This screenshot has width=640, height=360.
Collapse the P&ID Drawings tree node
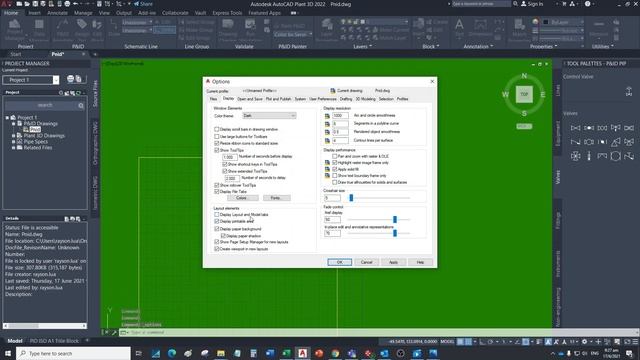coord(13,124)
